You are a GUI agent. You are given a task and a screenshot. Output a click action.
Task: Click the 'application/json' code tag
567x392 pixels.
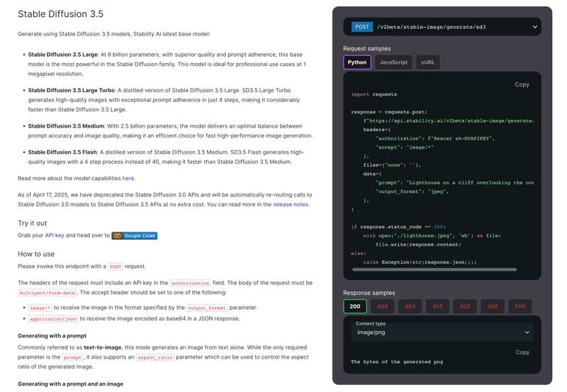(x=53, y=319)
